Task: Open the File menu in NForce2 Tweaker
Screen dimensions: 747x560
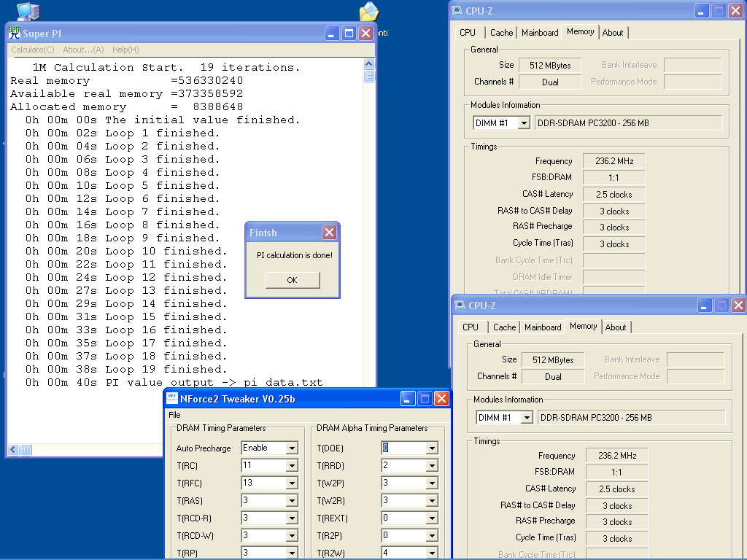Action: [x=174, y=415]
